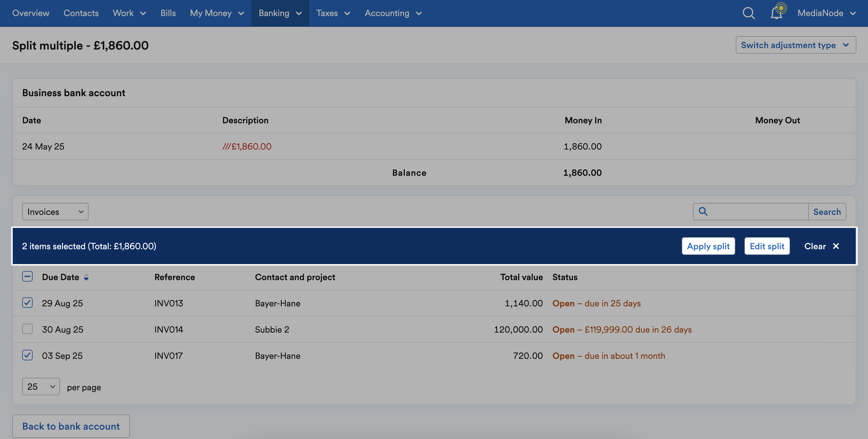The height and width of the screenshot is (439, 868).
Task: Open the Invoices type dropdown
Action: (x=55, y=212)
